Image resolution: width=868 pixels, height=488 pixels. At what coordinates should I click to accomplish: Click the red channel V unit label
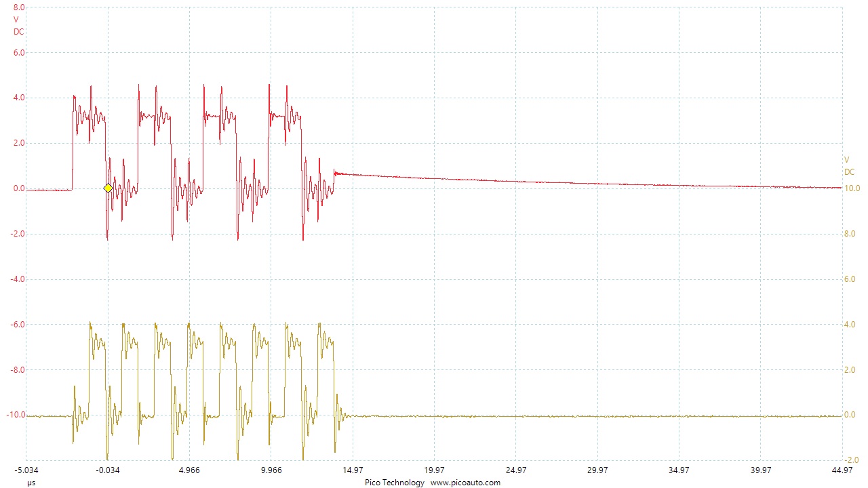coord(16,20)
